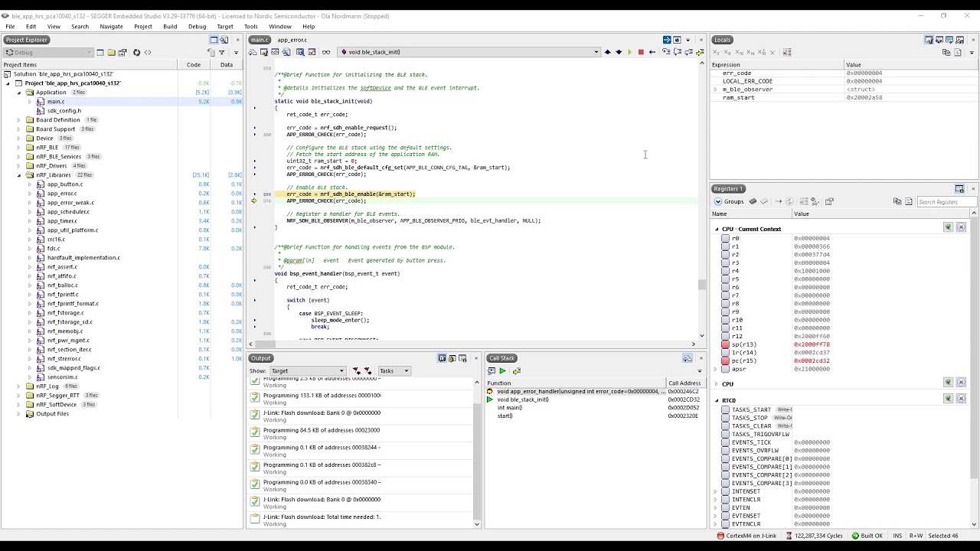Click the blue arrow icon at editor top right
This screenshot has height=551, width=980.
click(667, 40)
